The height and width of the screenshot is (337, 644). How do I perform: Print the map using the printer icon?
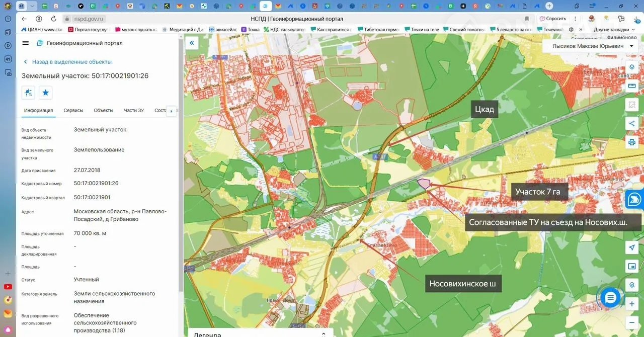pos(632,142)
